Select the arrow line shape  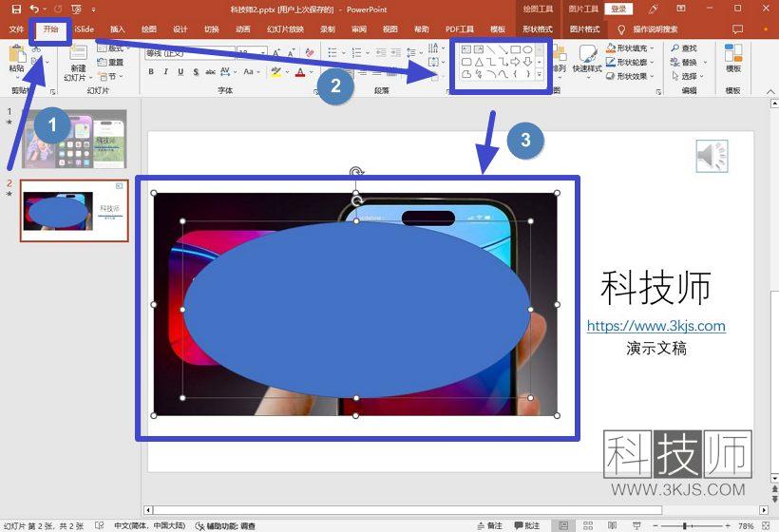pos(503,49)
